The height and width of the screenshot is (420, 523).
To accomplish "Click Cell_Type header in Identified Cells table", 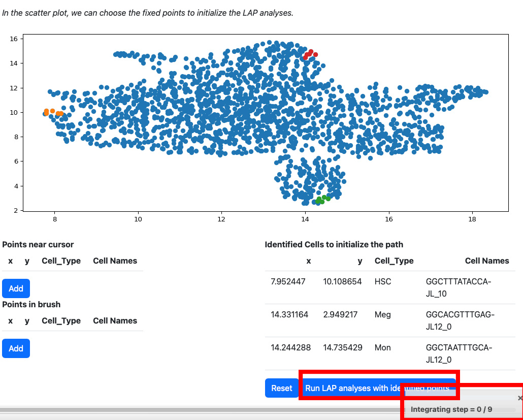I will click(394, 261).
